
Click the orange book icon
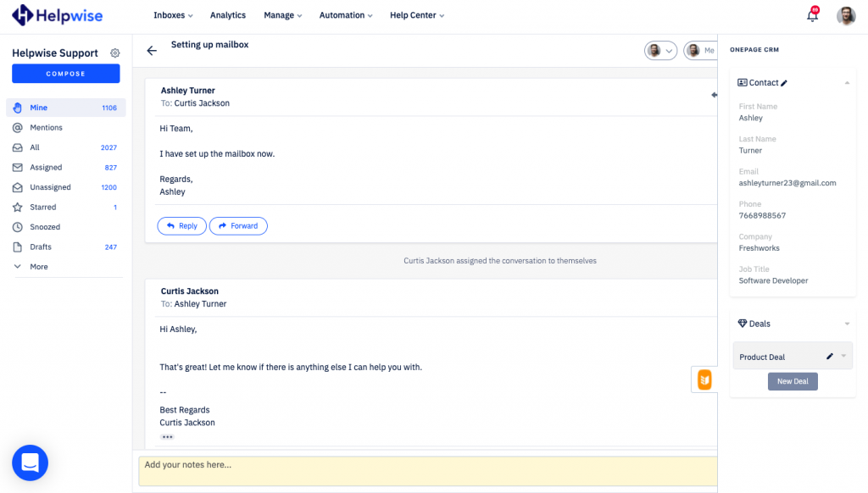click(x=704, y=379)
